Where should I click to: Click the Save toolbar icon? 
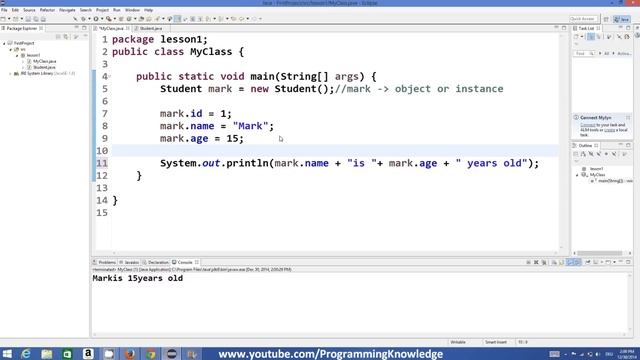28,19
